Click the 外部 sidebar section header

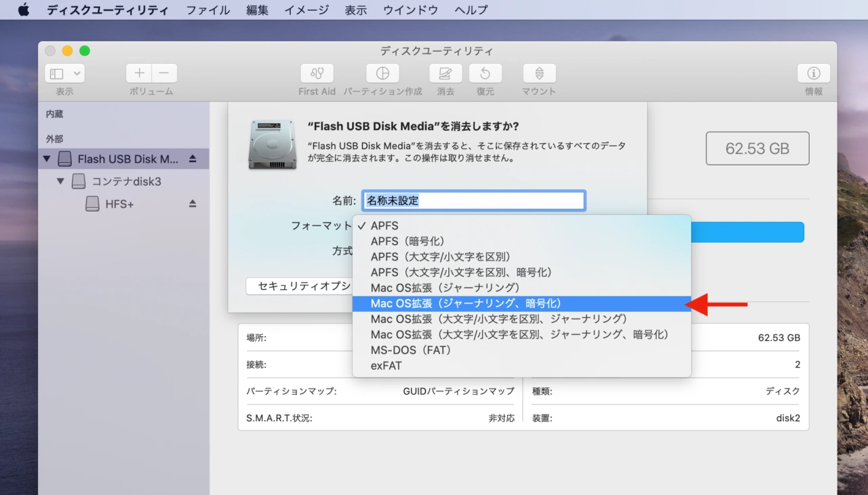coord(54,139)
